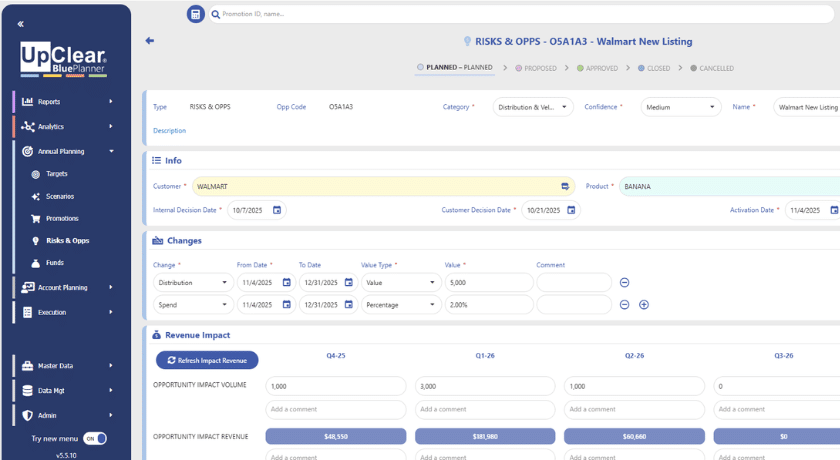
Task: Click Refresh Impact Revenue button
Action: tap(207, 360)
